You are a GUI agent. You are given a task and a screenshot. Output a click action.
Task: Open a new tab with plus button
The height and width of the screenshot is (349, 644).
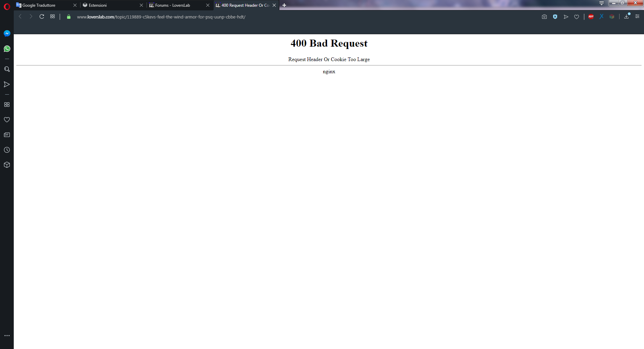pyautogui.click(x=284, y=5)
